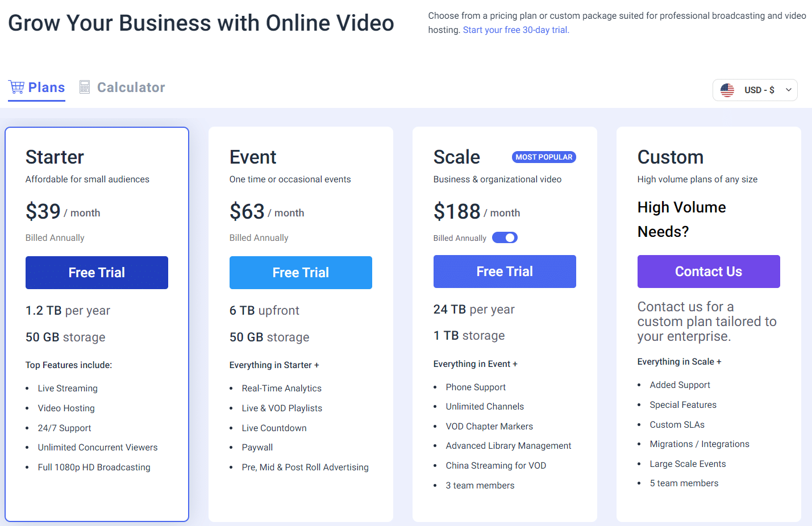Image resolution: width=812 pixels, height=526 pixels.
Task: Click the Most Popular badge
Action: (x=544, y=157)
